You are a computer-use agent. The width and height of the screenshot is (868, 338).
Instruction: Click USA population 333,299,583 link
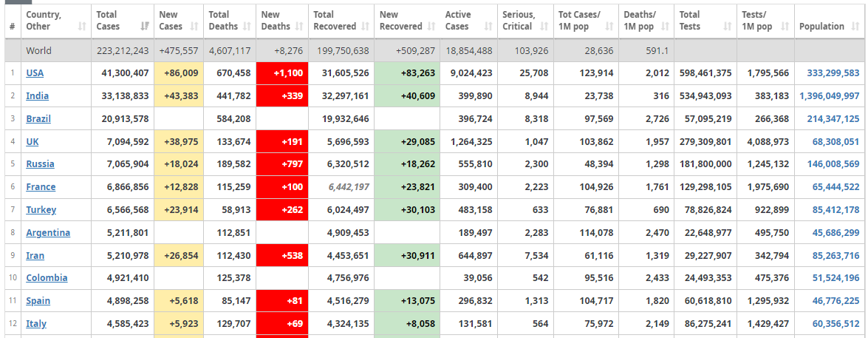833,72
